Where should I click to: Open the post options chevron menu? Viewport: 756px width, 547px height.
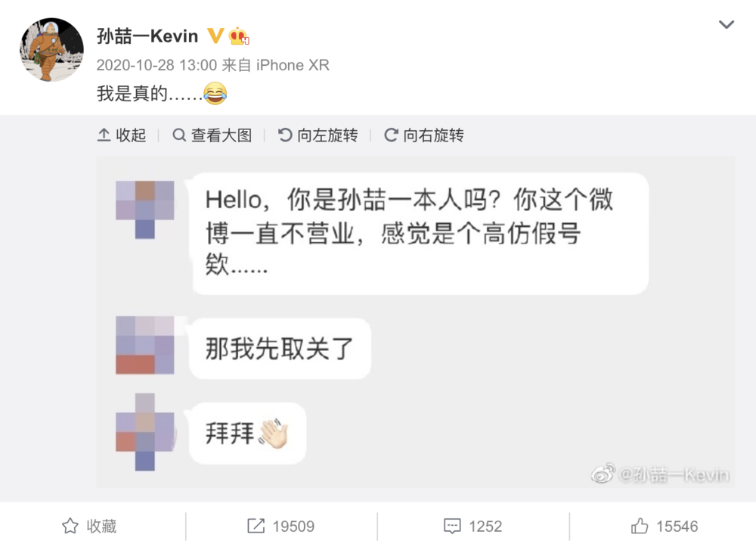click(x=726, y=25)
